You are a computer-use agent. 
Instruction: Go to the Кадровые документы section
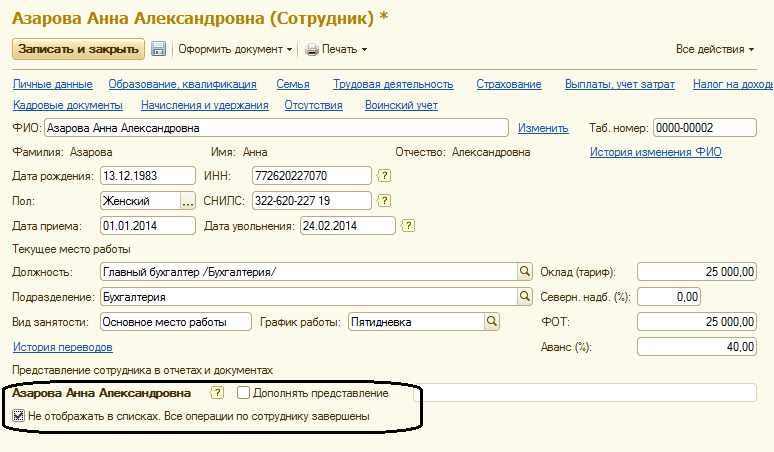click(68, 105)
